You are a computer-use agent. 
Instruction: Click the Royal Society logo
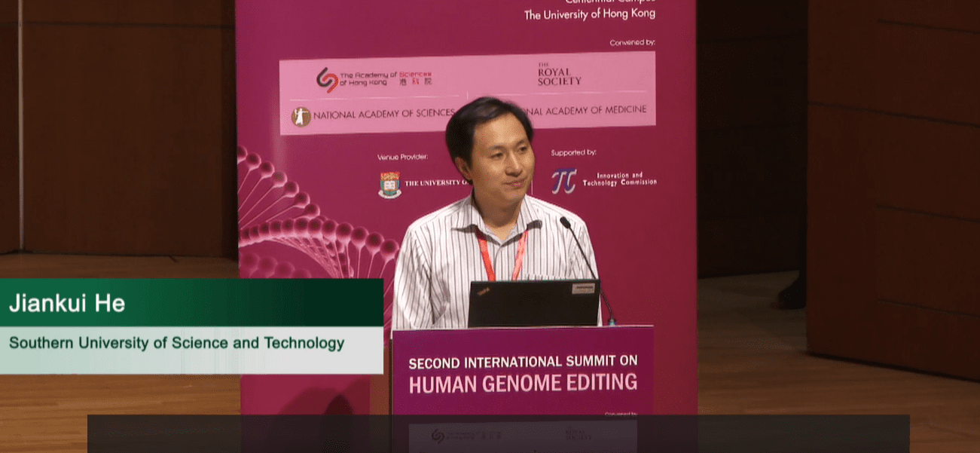coord(559,75)
